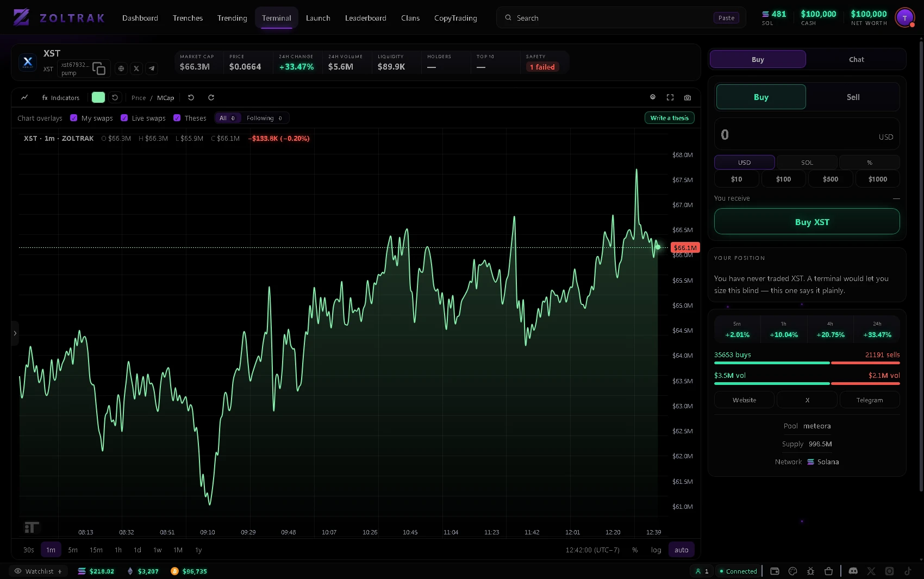Open the wallet icon in bottom bar
The height and width of the screenshot is (579, 924).
775,571
